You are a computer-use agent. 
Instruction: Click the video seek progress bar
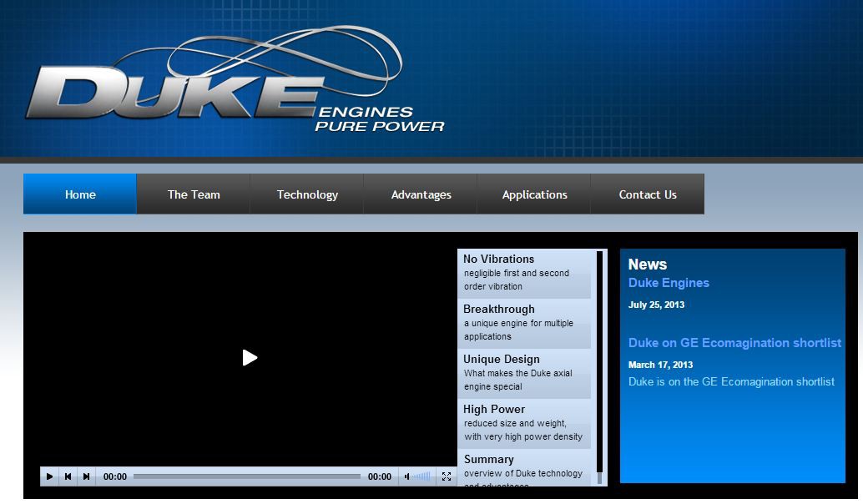click(247, 476)
